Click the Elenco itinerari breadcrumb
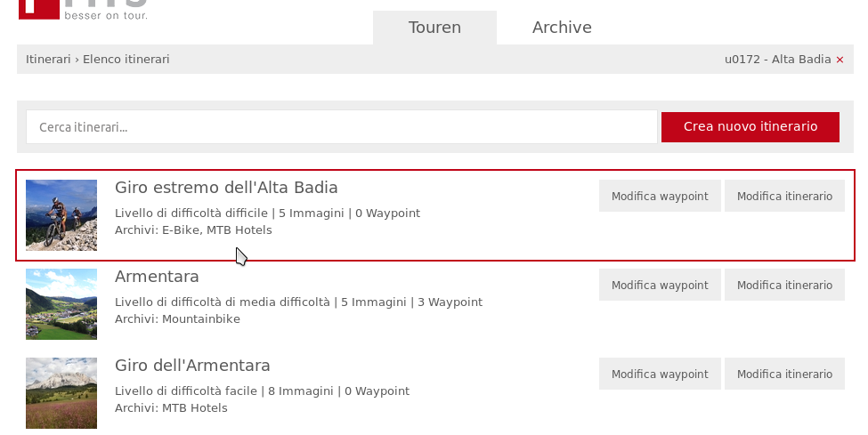868x435 pixels. 126,60
